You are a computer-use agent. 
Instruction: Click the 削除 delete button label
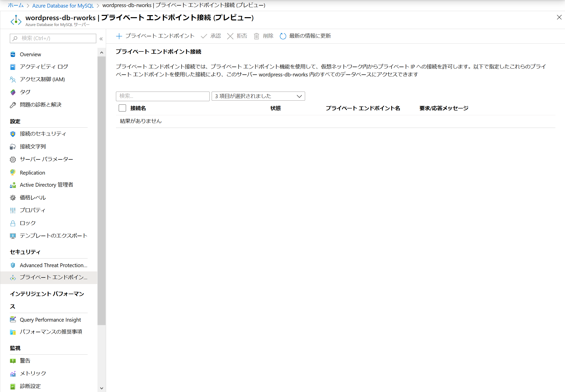point(268,36)
